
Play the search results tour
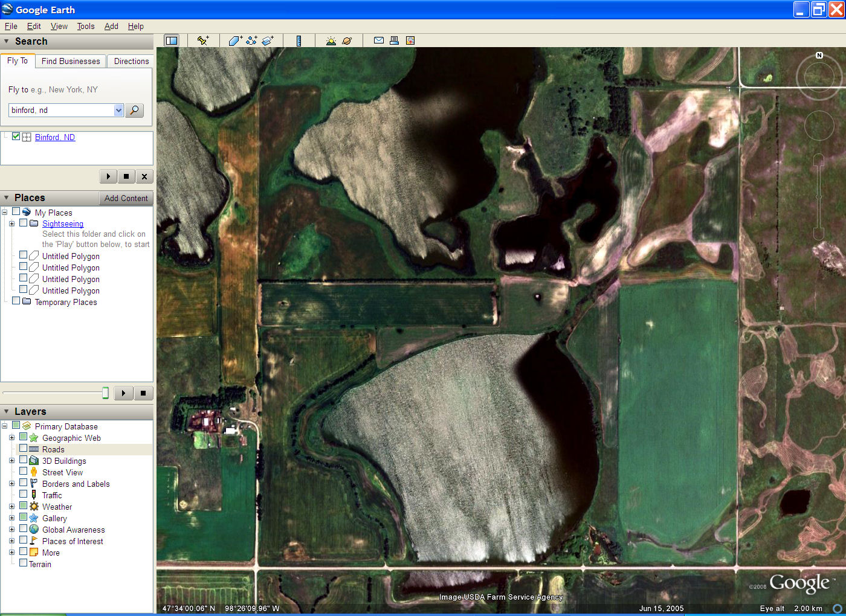click(x=108, y=176)
